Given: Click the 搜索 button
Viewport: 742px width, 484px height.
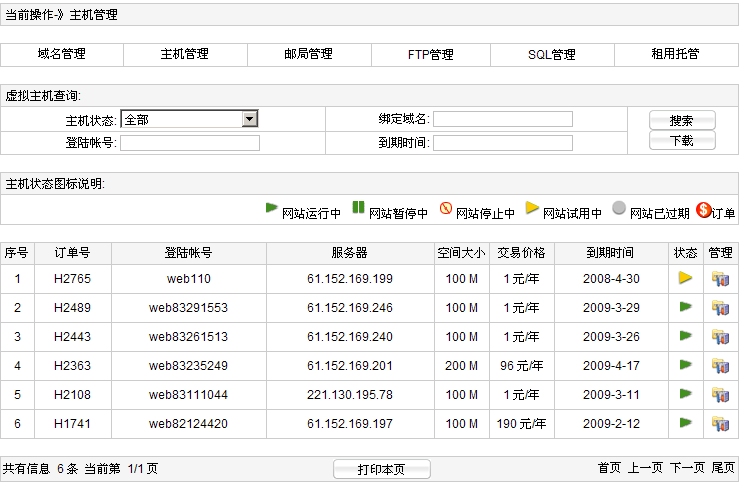Looking at the screenshot, I should [x=682, y=120].
